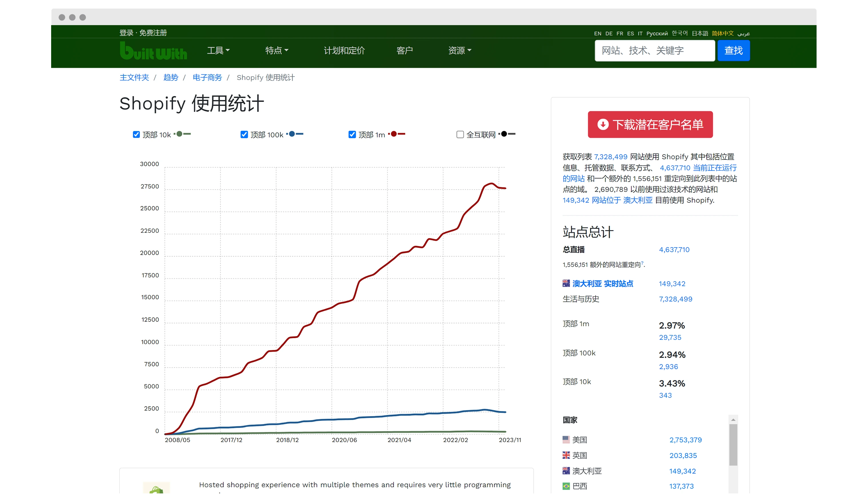This screenshot has height=502, width=868.
Task: Switch language to DE
Action: (609, 33)
